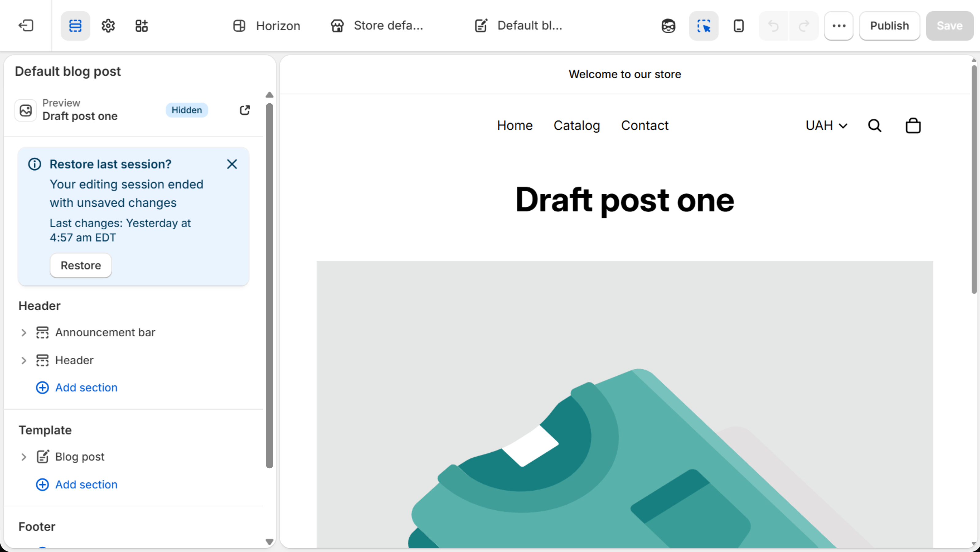Viewport: 980px width, 552px height.
Task: Dismiss the Restore last session banner
Action: (232, 164)
